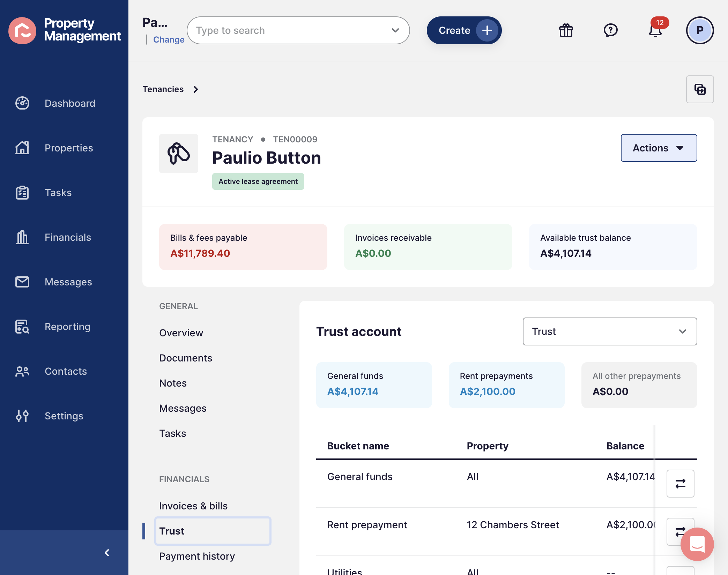Expand the search box dropdown arrow

[x=395, y=30]
